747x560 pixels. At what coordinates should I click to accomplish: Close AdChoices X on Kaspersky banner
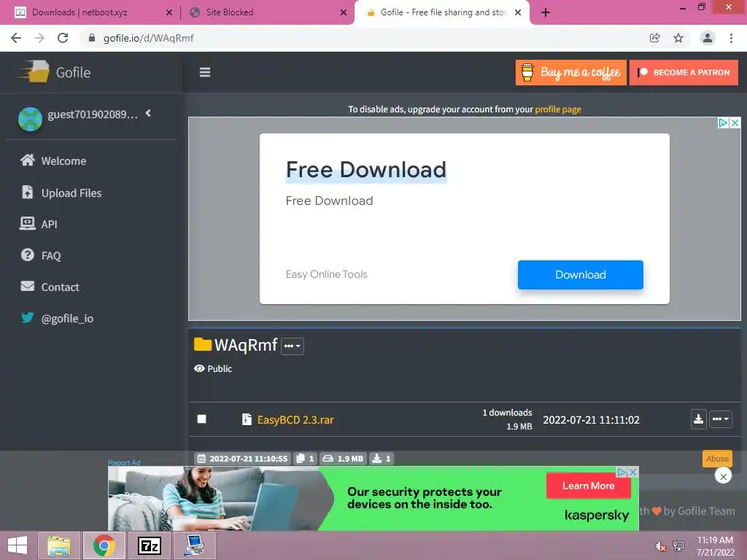[x=632, y=472]
